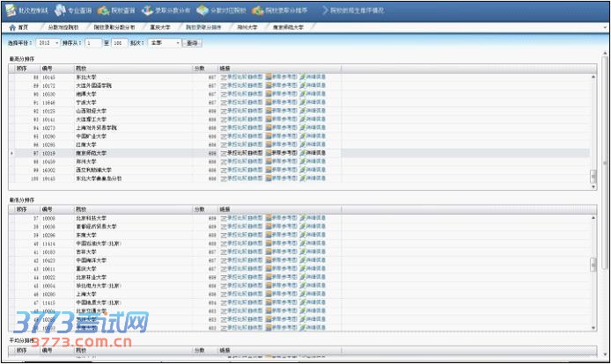Screen dimensions: 611x364
Task: Switch to the 南京师范大学 tab
Action: tap(288, 27)
